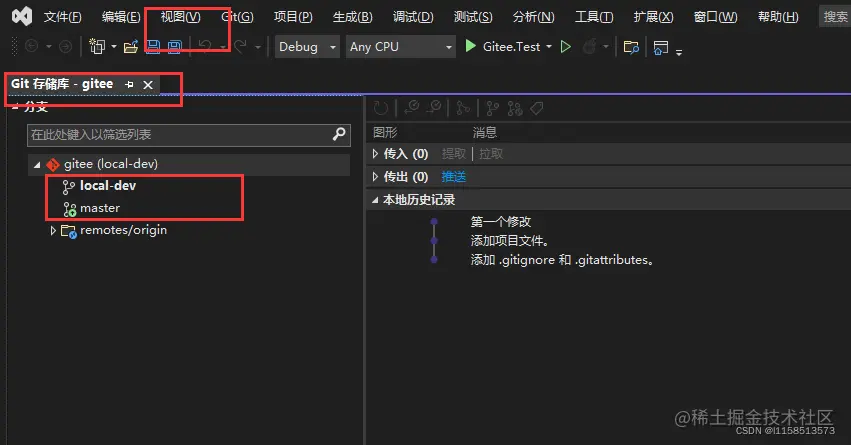The image size is (851, 445).
Task: Open the 工具(T) menu
Action: pos(594,17)
